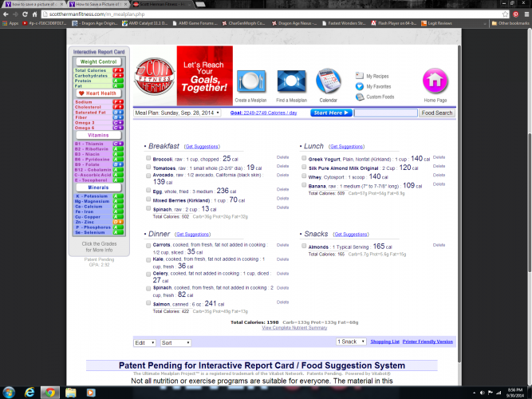Click the Total Calories grade badge
Viewport: 532px width, 399px height.
[117, 70]
